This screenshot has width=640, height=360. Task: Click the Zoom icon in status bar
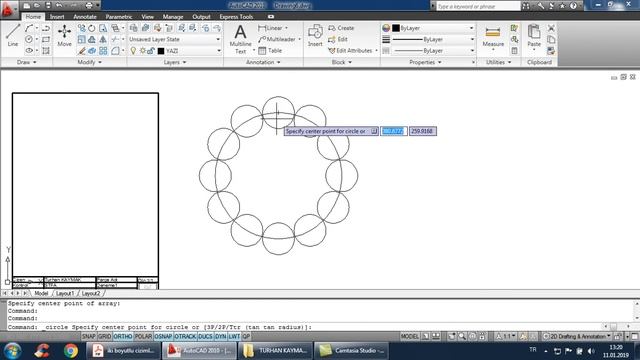click(462, 337)
